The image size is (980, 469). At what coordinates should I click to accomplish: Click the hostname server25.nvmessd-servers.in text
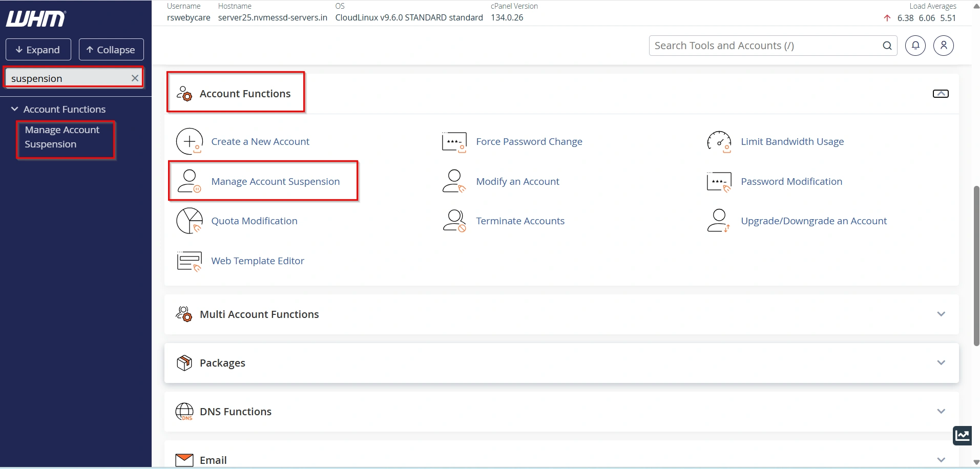[273, 17]
